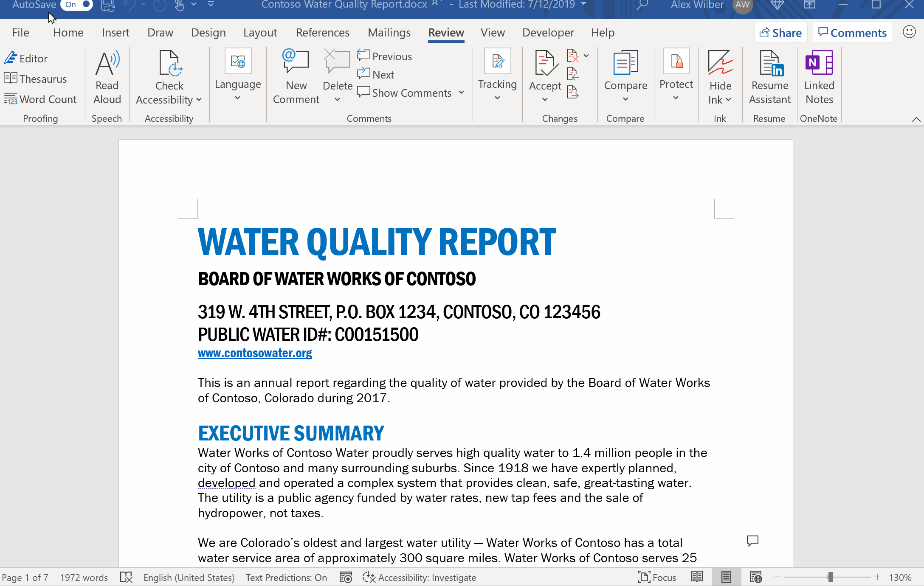The height and width of the screenshot is (586, 924).
Task: Open the Thesaurus tool
Action: 36,79
